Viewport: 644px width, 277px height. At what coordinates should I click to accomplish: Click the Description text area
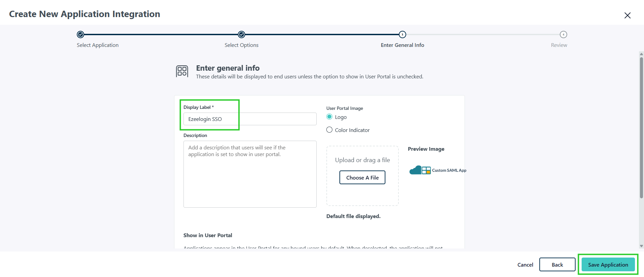click(x=250, y=174)
